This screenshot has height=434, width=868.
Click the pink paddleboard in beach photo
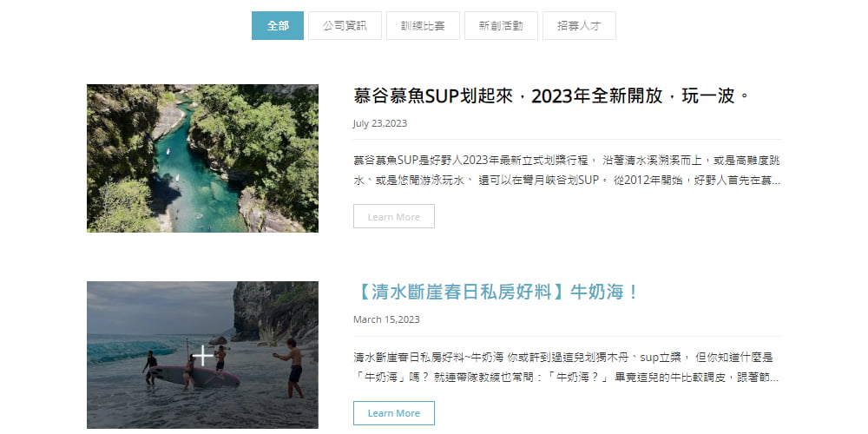[x=194, y=375]
